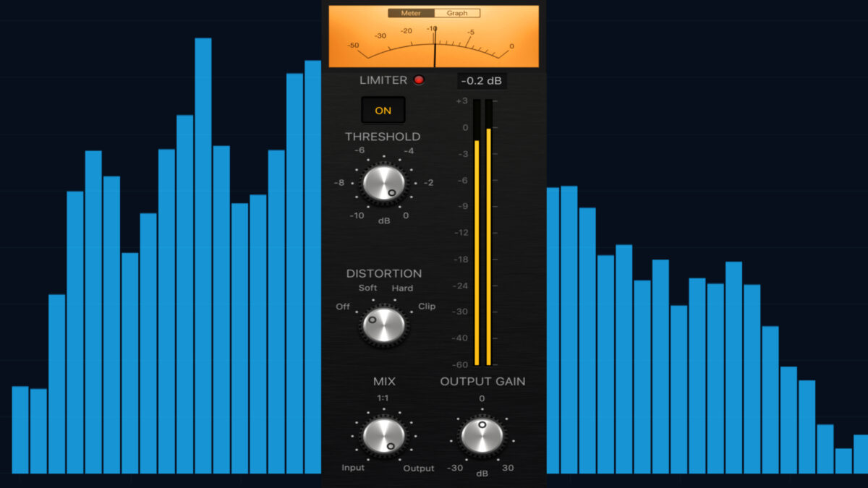This screenshot has width=868, height=488.
Task: Click the Output Gain knob
Action: point(482,436)
